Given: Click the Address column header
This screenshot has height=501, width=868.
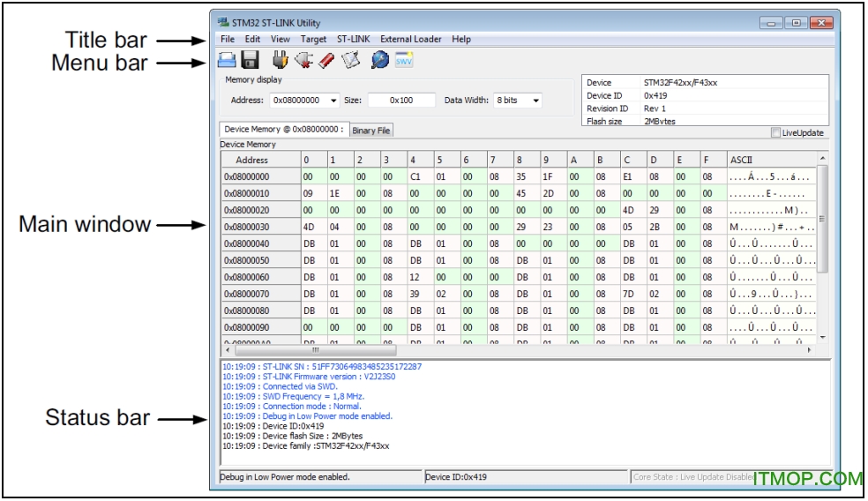Looking at the screenshot, I should click(261, 160).
